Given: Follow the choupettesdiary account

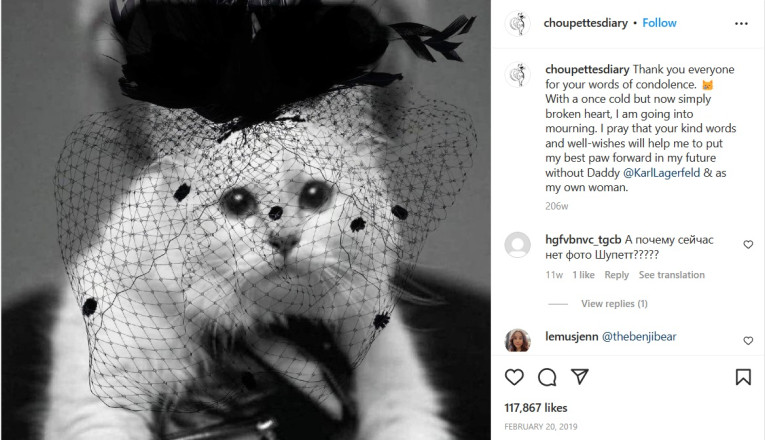Looking at the screenshot, I should [659, 23].
